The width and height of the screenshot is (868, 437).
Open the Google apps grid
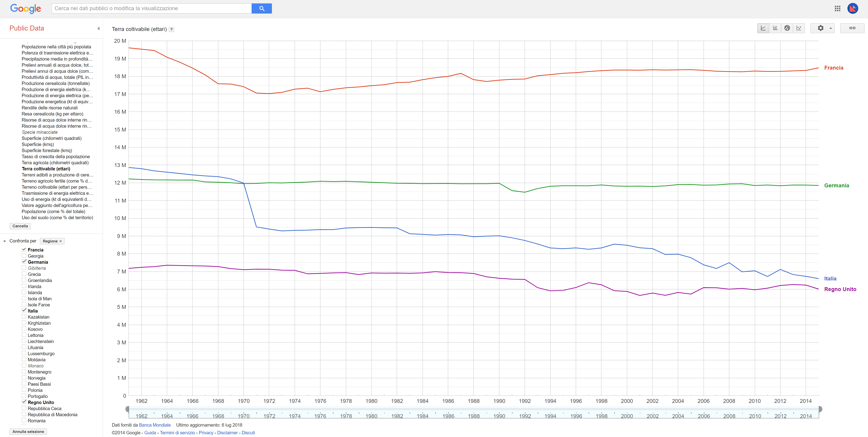point(837,8)
